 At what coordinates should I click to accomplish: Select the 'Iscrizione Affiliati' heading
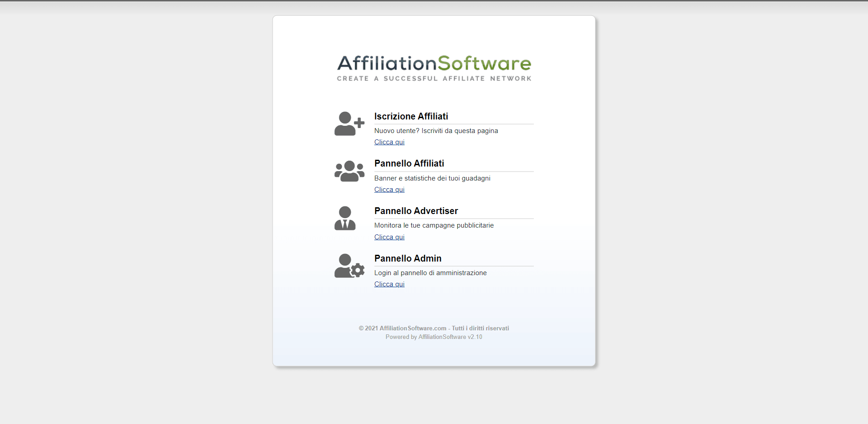[x=411, y=116]
